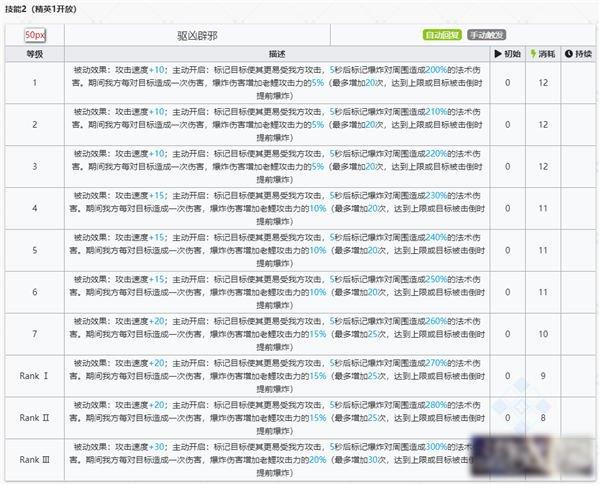Click level 4 description with 230% damage
Image resolution: width=600 pixels, height=485 pixels.
pyautogui.click(x=277, y=208)
